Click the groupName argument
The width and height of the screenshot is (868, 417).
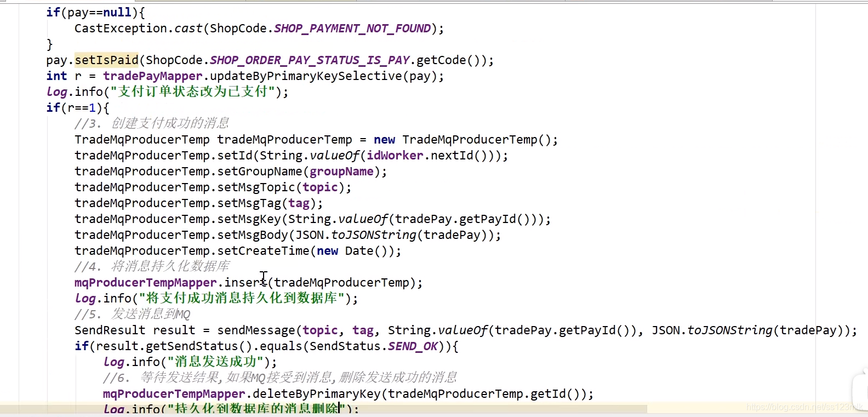coord(341,172)
